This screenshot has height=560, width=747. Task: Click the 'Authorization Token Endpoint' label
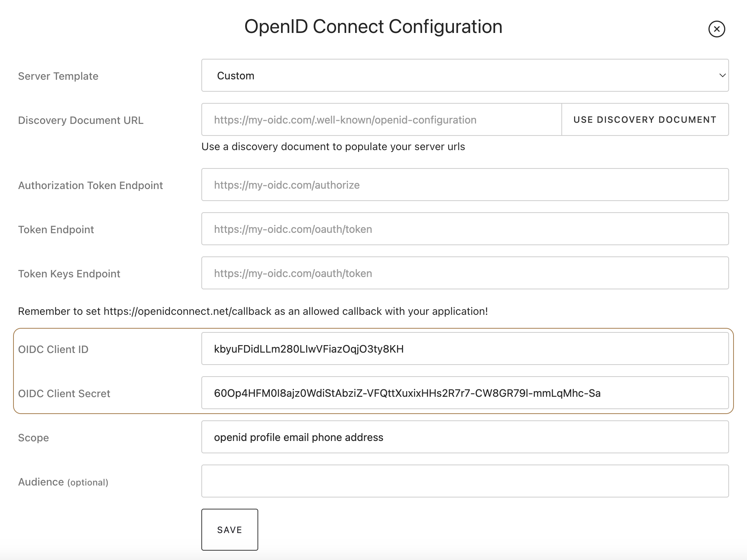point(90,185)
